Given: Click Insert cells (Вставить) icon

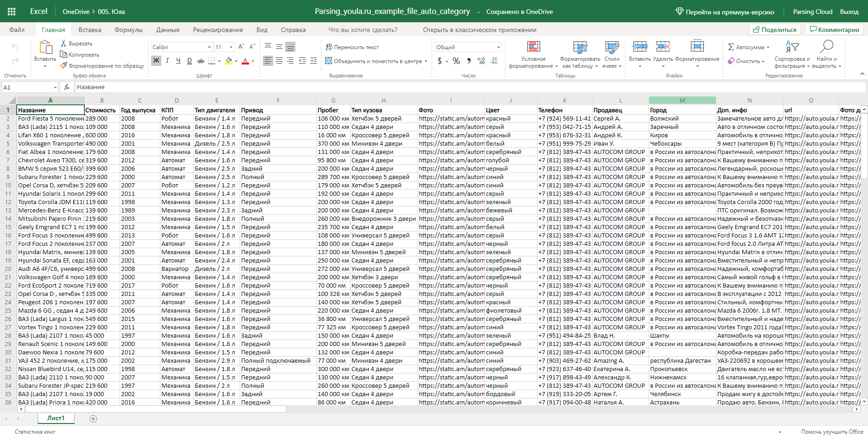Looking at the screenshot, I should point(640,46).
